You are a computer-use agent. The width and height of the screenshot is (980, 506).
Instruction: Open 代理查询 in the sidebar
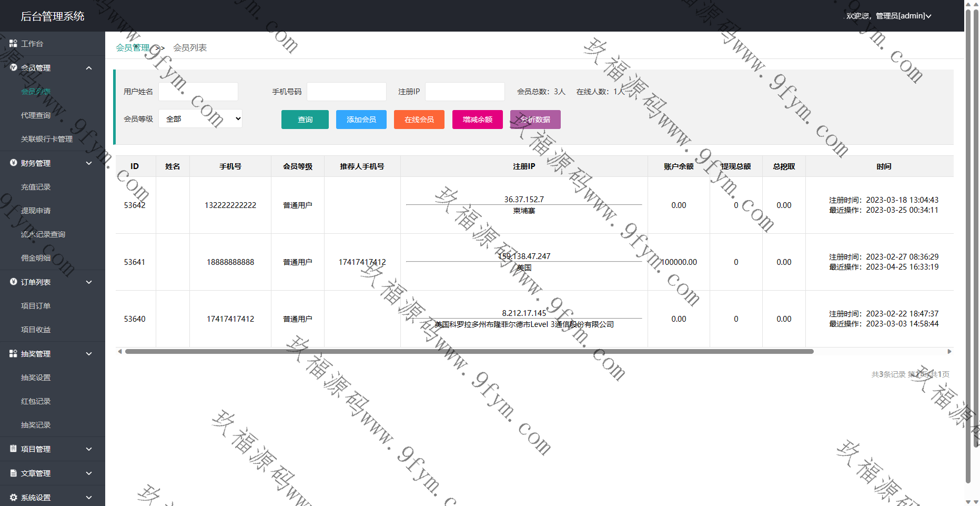(36, 115)
